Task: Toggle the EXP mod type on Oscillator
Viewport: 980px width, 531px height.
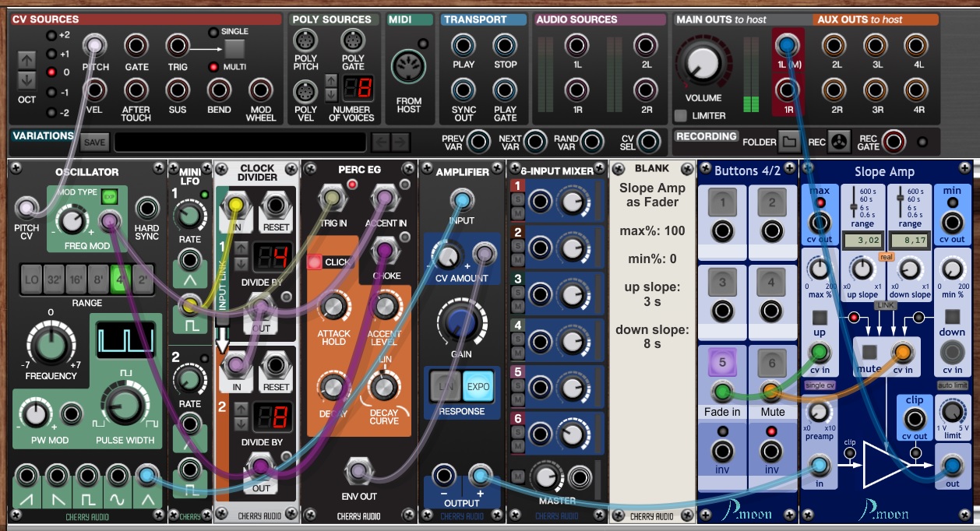Action: [109, 197]
